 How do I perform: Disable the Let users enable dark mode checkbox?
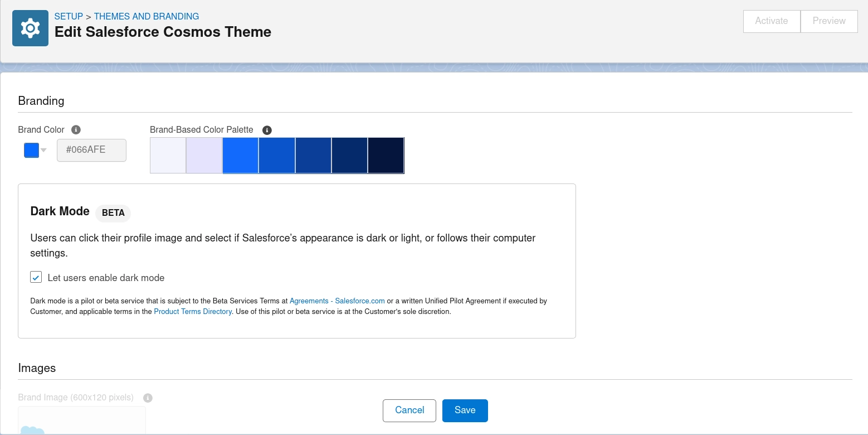click(36, 277)
